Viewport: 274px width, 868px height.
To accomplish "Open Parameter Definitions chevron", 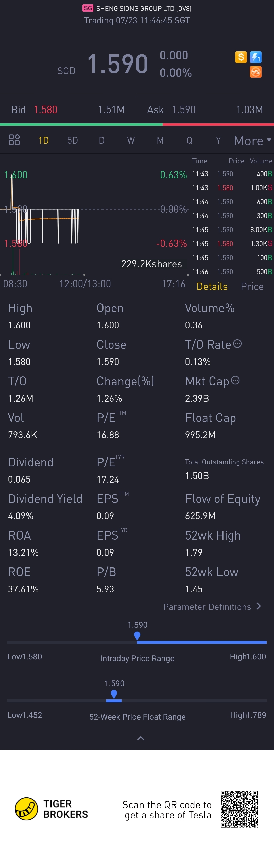I will point(259,606).
